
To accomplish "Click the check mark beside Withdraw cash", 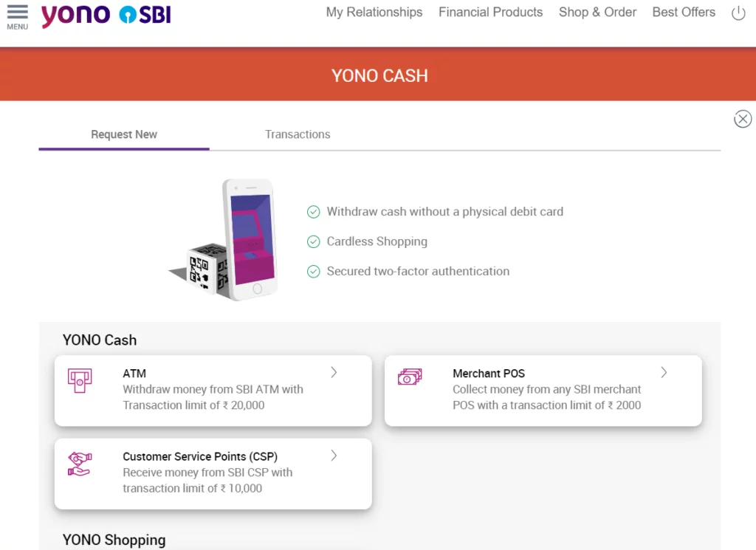I will [x=313, y=212].
